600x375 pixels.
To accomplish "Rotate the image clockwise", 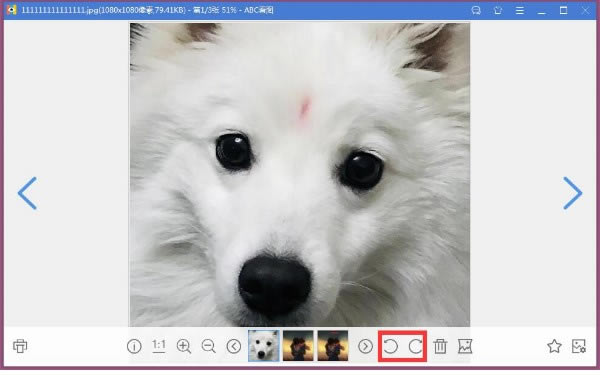I will pyautogui.click(x=415, y=346).
